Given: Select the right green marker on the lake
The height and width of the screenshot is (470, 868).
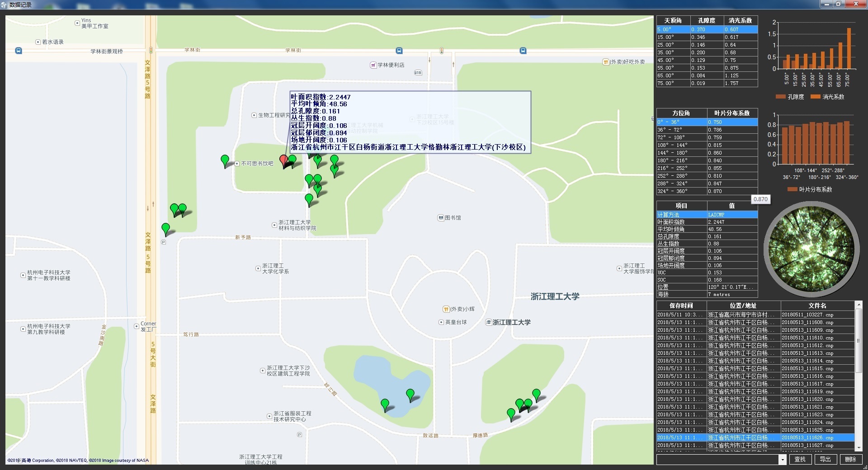Looking at the screenshot, I should click(x=410, y=395).
